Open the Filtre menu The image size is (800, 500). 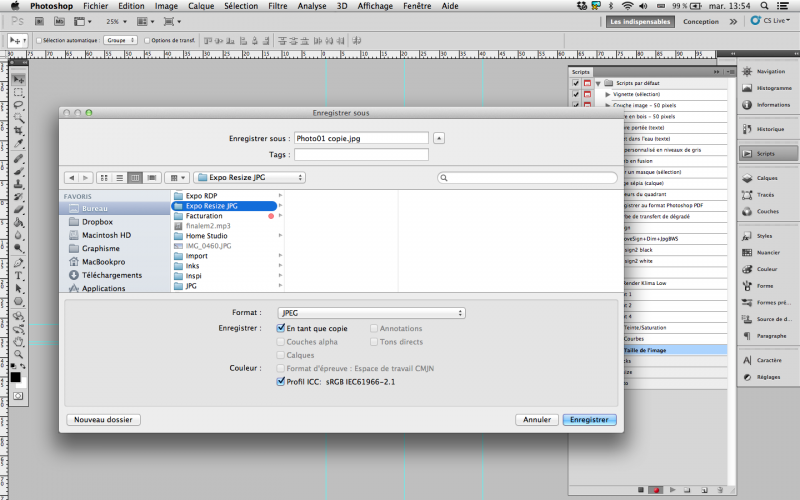click(278, 6)
